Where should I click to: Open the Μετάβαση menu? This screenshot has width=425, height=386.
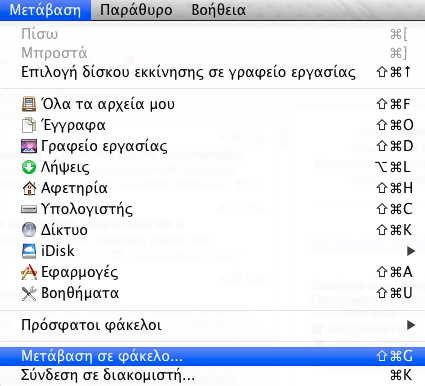(x=45, y=10)
